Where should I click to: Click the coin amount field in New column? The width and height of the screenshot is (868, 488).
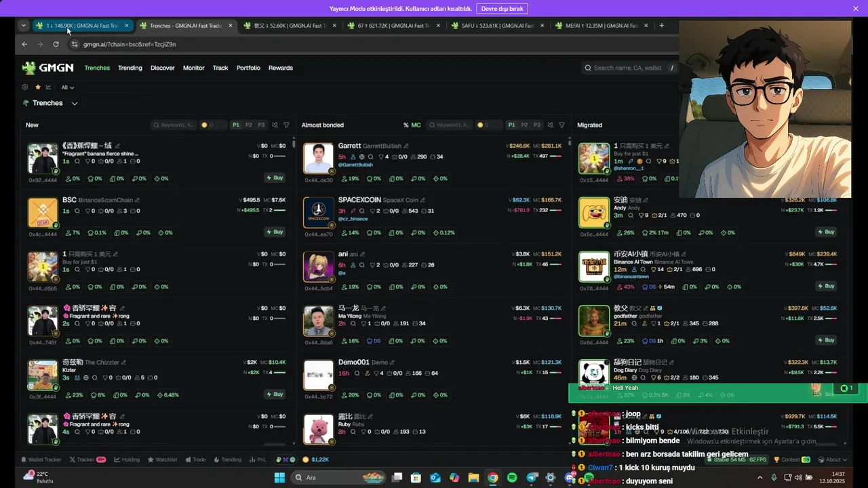pos(215,125)
